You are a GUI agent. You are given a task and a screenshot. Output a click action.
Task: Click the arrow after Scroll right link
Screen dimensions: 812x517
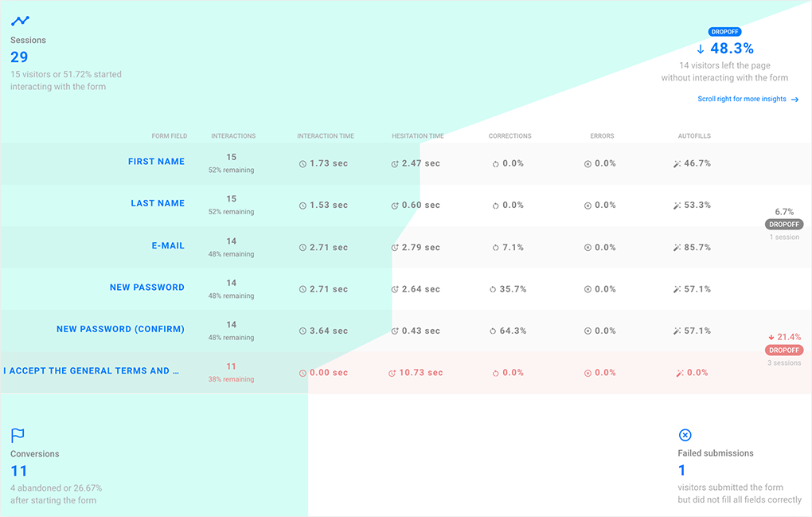tap(795, 99)
